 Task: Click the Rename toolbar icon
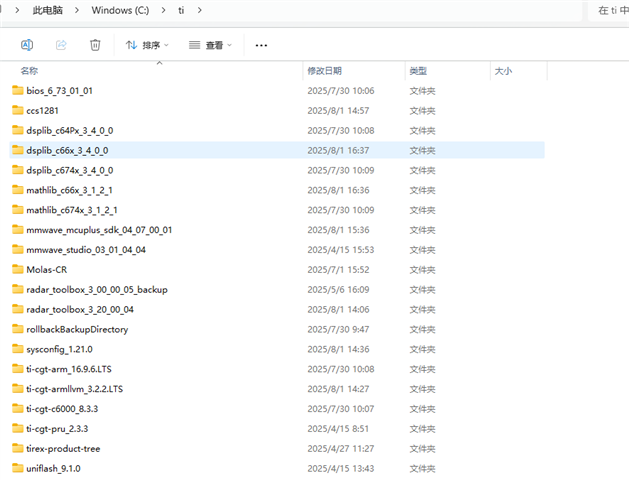27,45
